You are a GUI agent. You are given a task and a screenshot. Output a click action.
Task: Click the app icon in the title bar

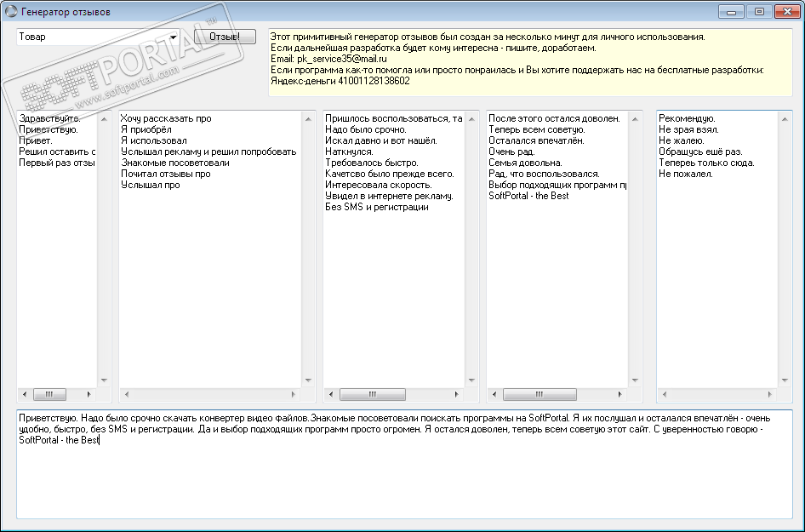tap(11, 11)
